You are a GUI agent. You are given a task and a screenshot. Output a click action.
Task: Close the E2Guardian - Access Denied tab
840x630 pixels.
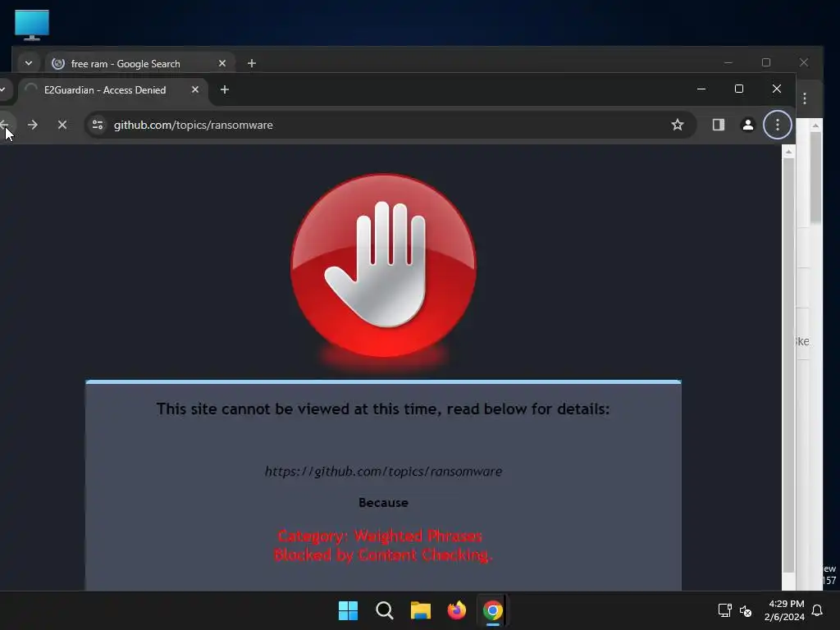(x=195, y=90)
